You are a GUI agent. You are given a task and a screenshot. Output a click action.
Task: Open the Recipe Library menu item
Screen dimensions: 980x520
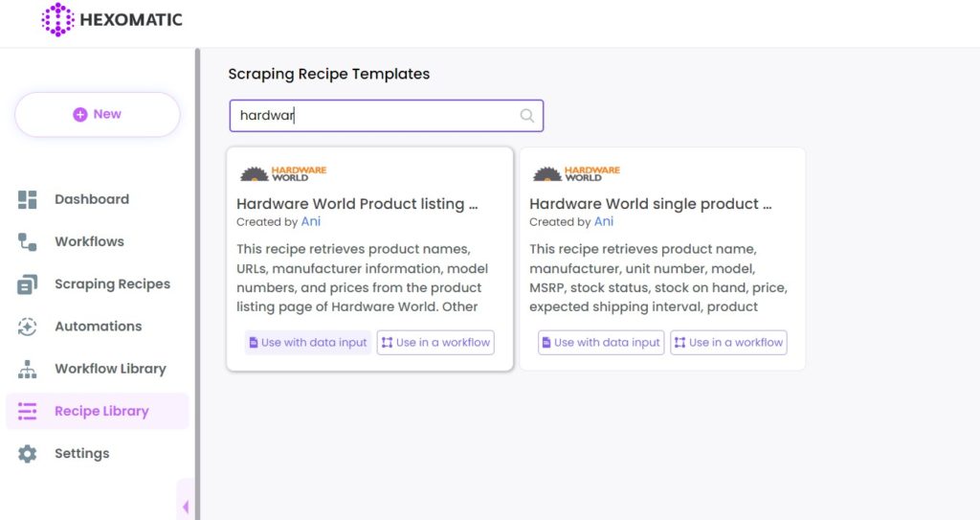point(101,412)
